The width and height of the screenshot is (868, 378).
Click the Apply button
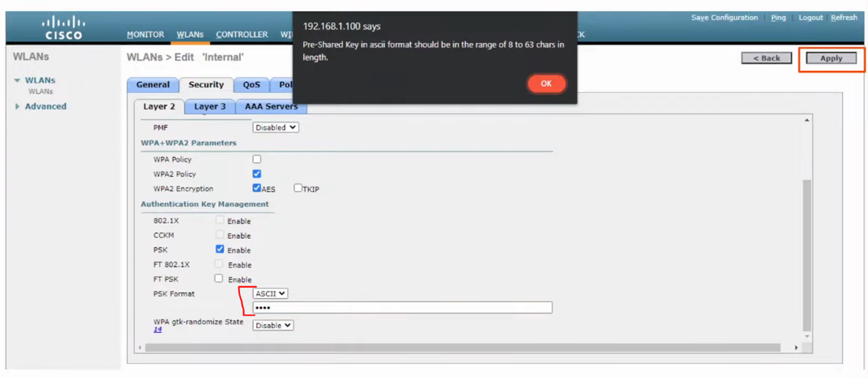(x=831, y=58)
